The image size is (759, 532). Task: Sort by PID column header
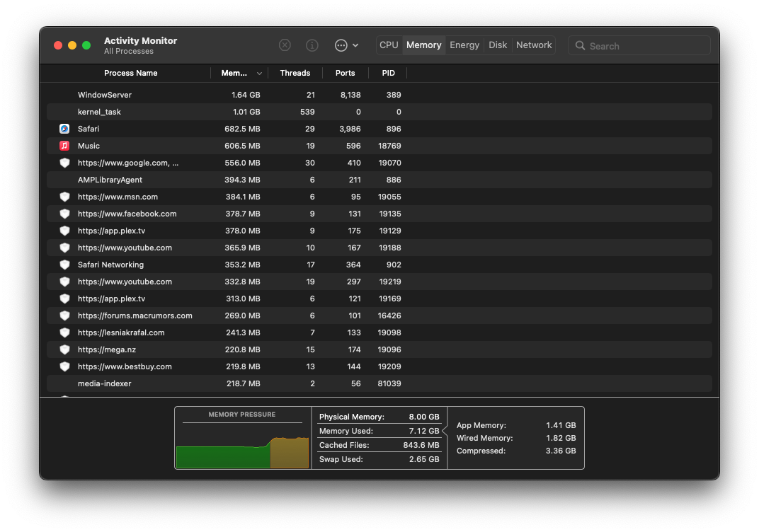[388, 73]
